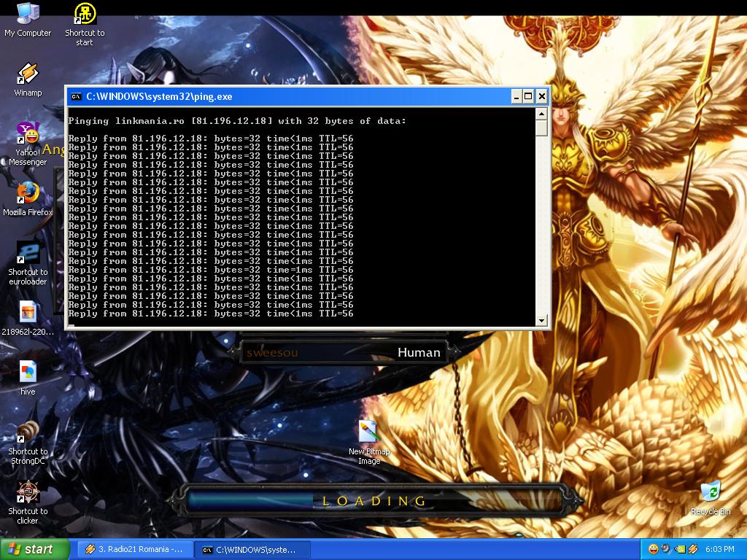
Task: Click the console scrollbar down arrow
Action: [x=541, y=321]
